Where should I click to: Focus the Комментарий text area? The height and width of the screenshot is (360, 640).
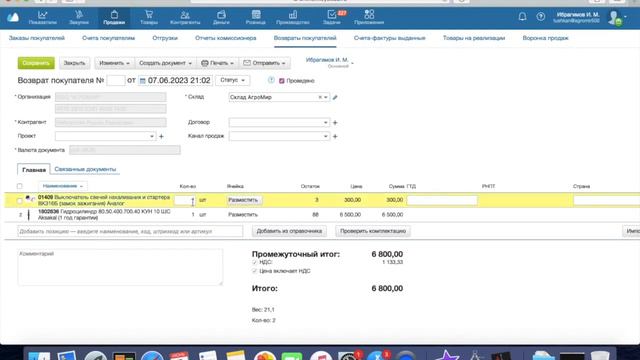click(x=120, y=267)
